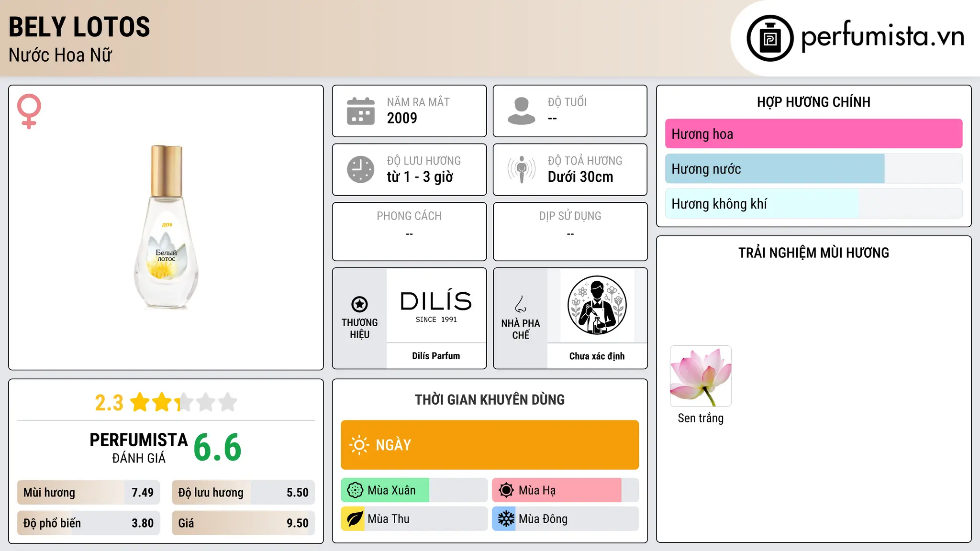Open the Dilís Parfum brand link
The width and height of the screenshot is (980, 551).
(436, 356)
